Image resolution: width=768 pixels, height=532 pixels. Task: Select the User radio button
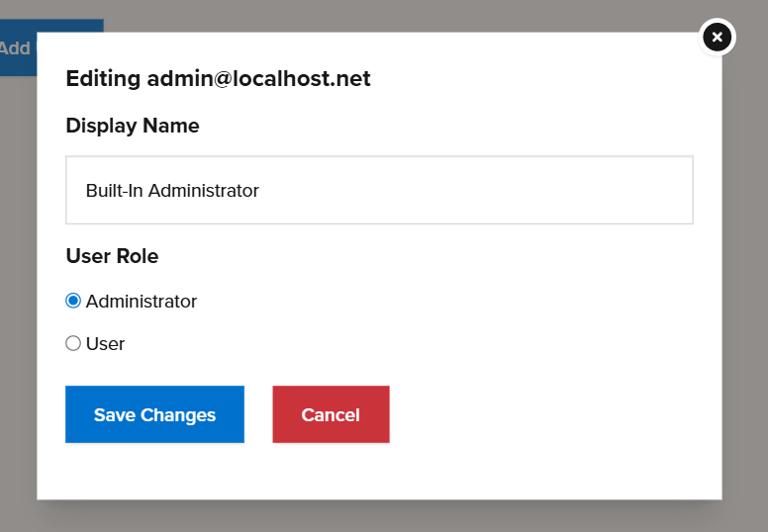coord(73,344)
